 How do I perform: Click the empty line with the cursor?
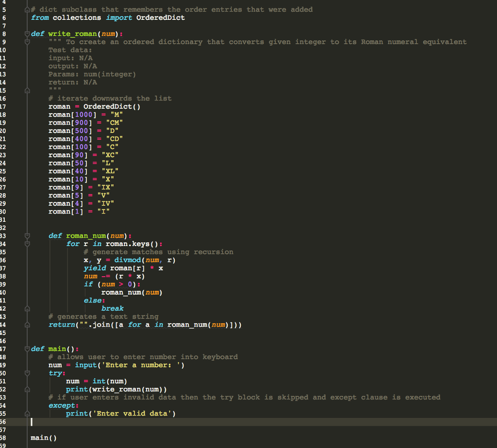32,421
